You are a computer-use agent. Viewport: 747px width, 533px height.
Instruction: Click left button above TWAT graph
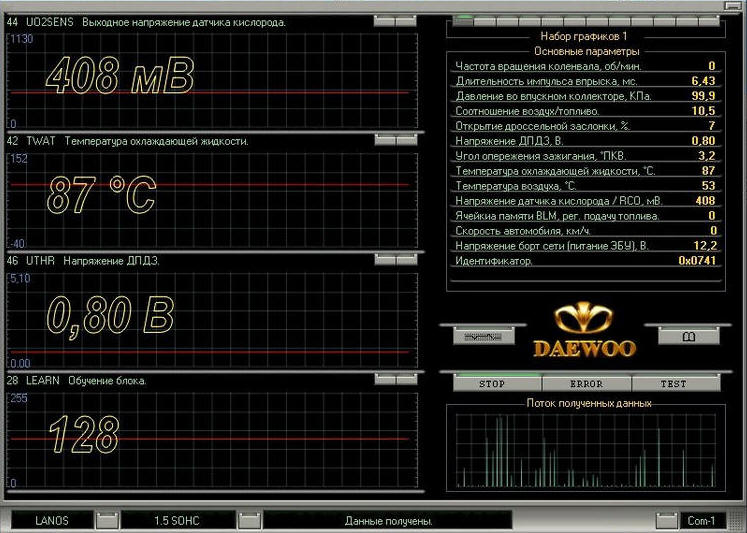point(385,141)
